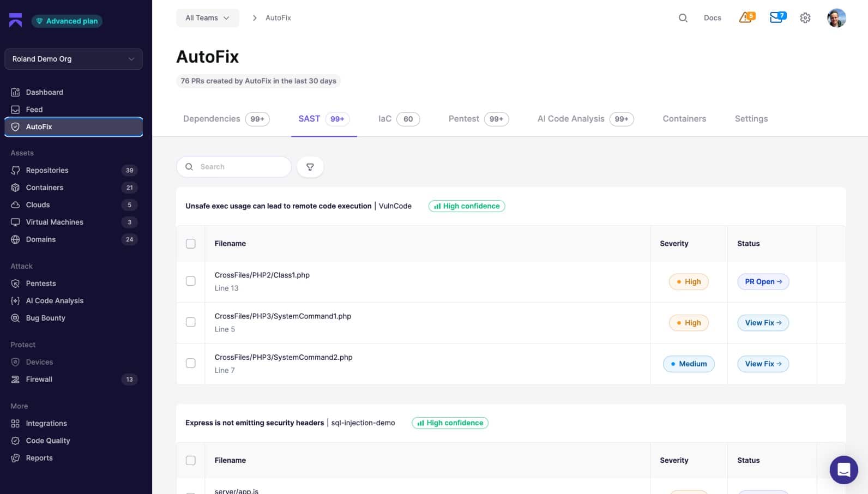The height and width of the screenshot is (494, 868).
Task: Open Bug Bounty in the sidebar
Action: (74, 318)
